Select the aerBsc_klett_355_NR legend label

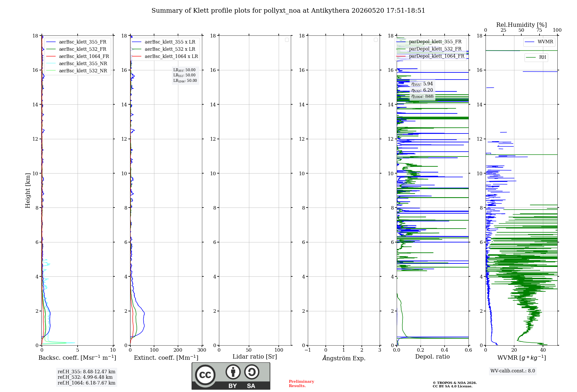pyautogui.click(x=83, y=64)
